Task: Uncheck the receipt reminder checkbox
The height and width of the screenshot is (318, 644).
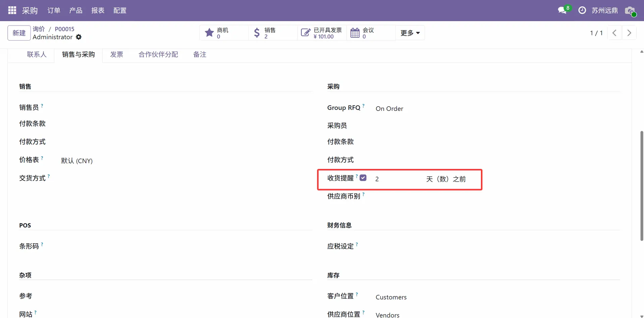Action: pos(363,178)
